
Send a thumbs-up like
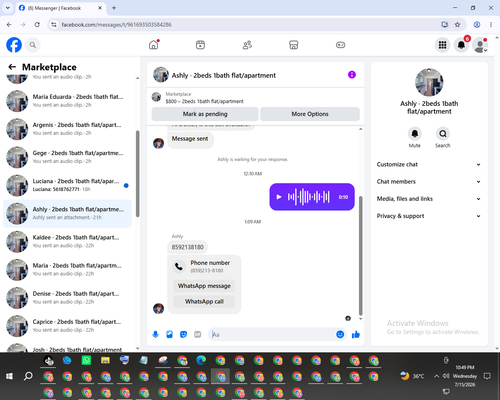pos(356,334)
